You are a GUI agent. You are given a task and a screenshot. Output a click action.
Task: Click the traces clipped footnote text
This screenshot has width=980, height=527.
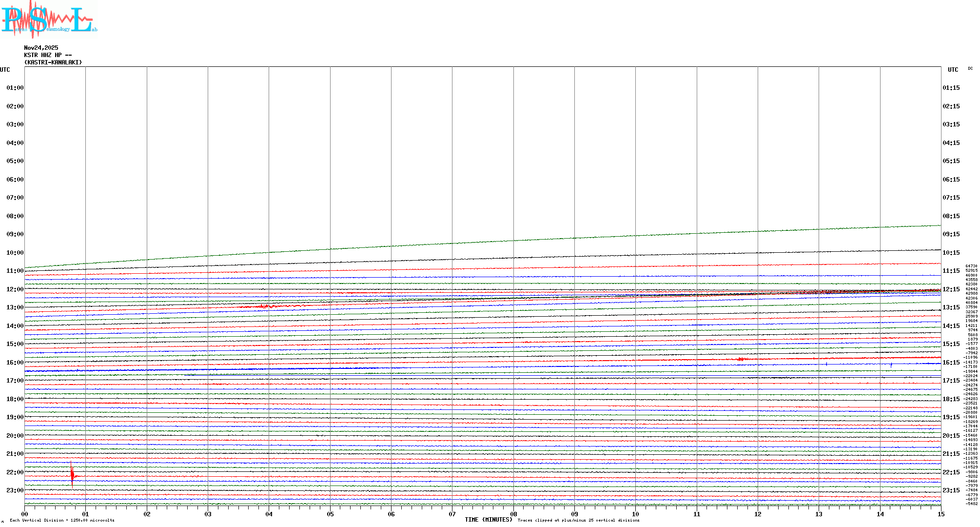coord(578,520)
